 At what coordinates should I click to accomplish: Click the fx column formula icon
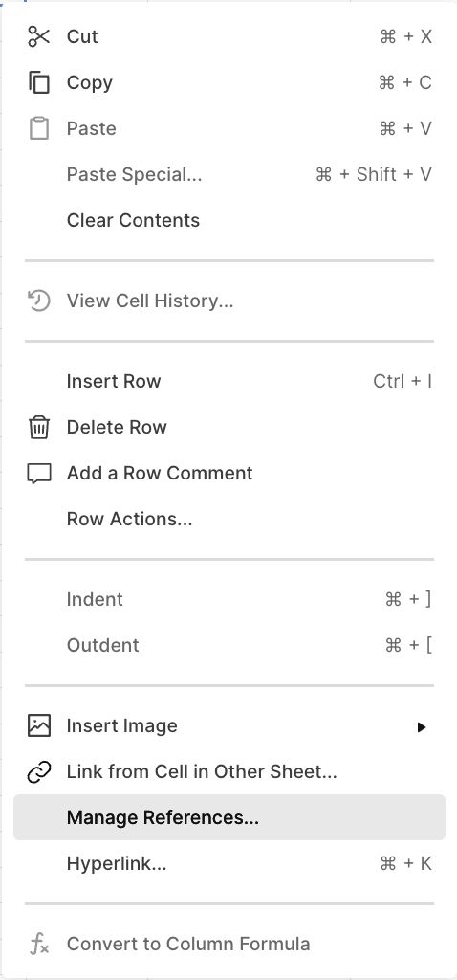(x=38, y=944)
